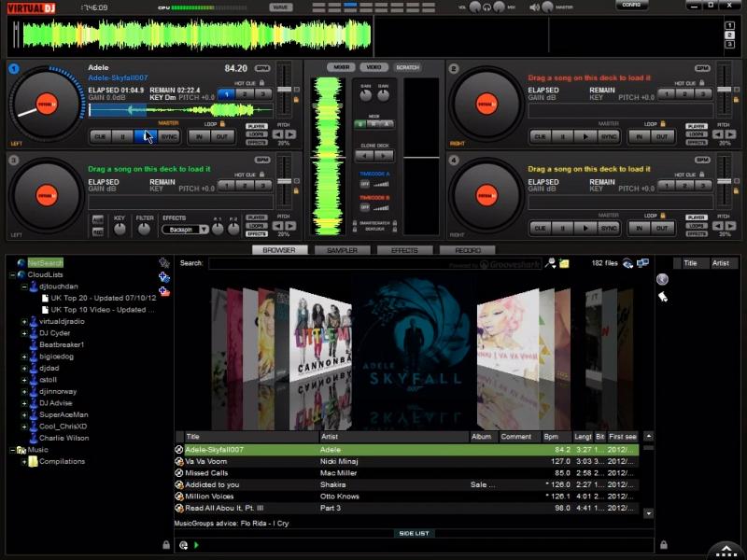Screen dimensions: 747x560
Task: Toggle the green first mode button in mixer
Action: (x=360, y=124)
